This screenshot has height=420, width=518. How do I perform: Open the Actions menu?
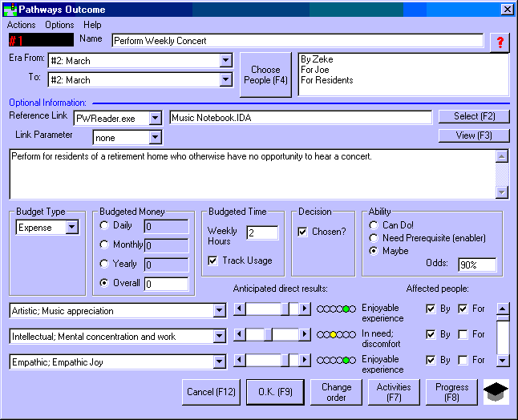(22, 25)
